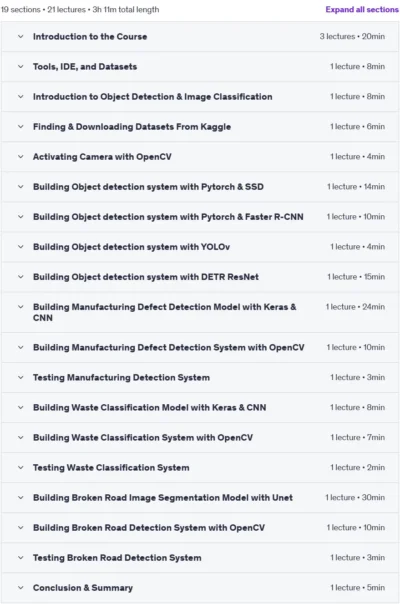Click Testing Waste Classification System title
Image resolution: width=400 pixels, height=604 pixels.
click(111, 468)
